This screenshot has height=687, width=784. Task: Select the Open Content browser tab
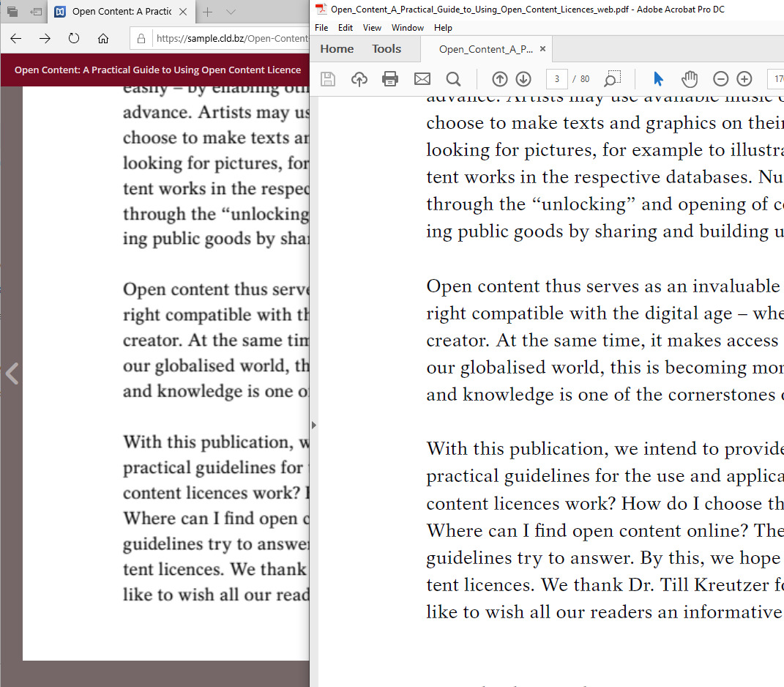point(122,12)
